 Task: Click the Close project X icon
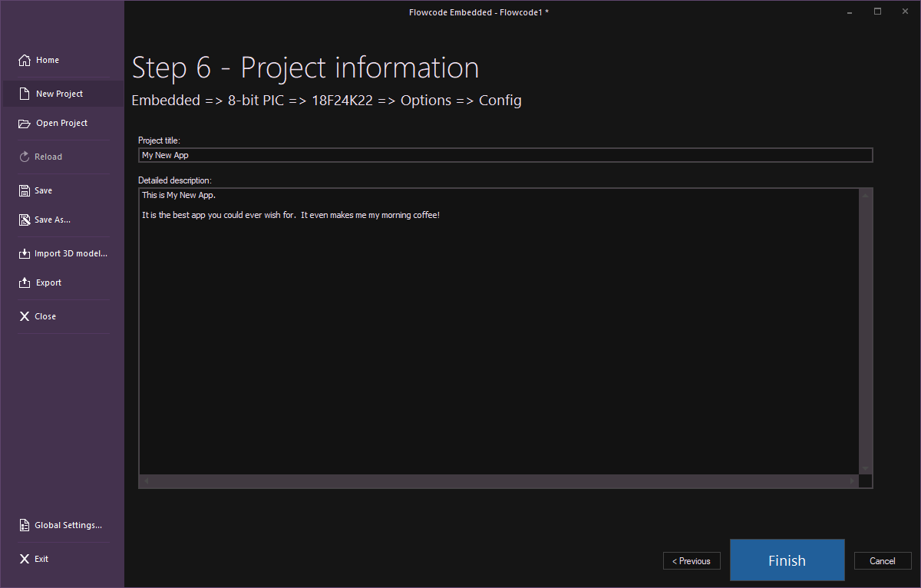(x=25, y=316)
